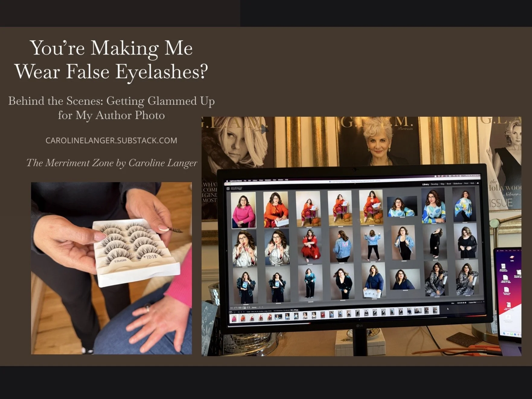
Task: Select the first filmstrip thumbnail in pink
Action: click(234, 318)
